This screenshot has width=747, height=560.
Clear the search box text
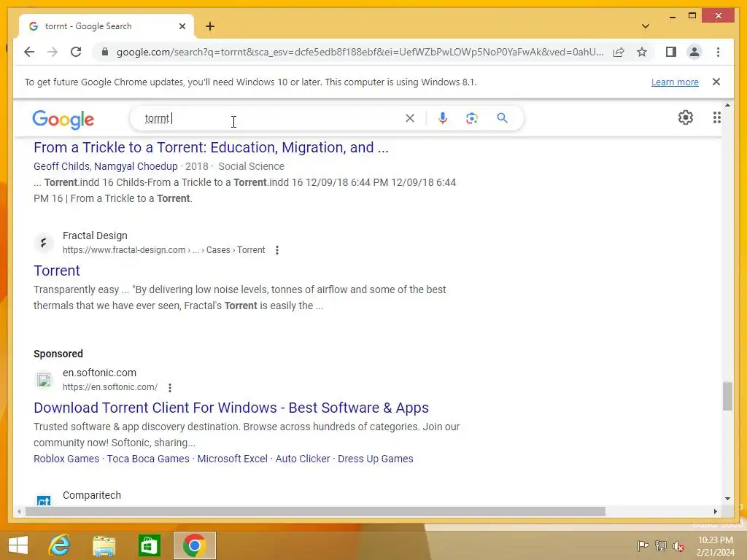point(410,118)
